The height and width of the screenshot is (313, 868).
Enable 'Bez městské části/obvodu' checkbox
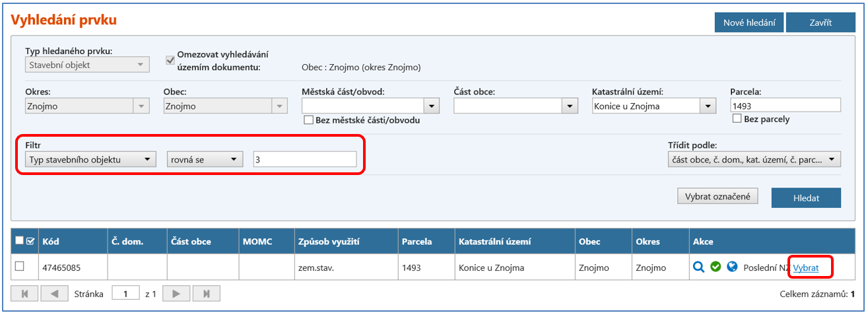coord(308,120)
